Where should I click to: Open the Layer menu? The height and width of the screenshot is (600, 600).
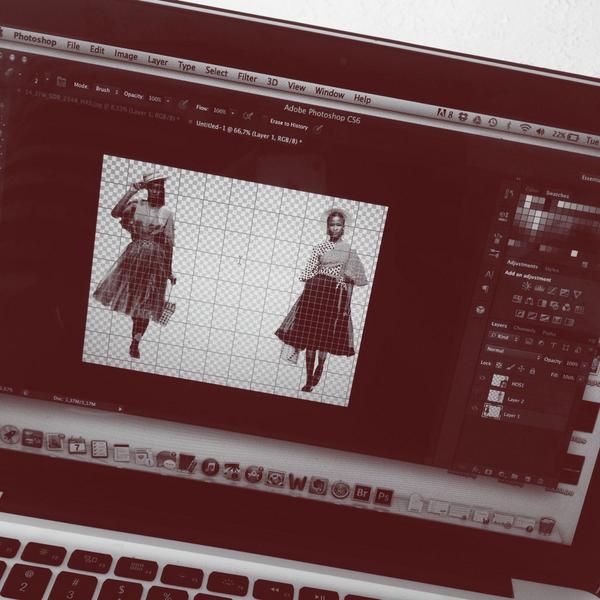point(158,61)
